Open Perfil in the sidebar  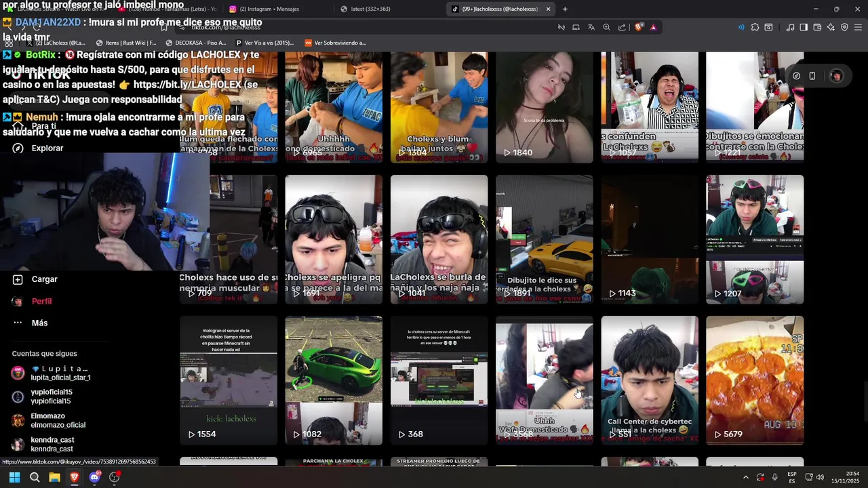(41, 301)
